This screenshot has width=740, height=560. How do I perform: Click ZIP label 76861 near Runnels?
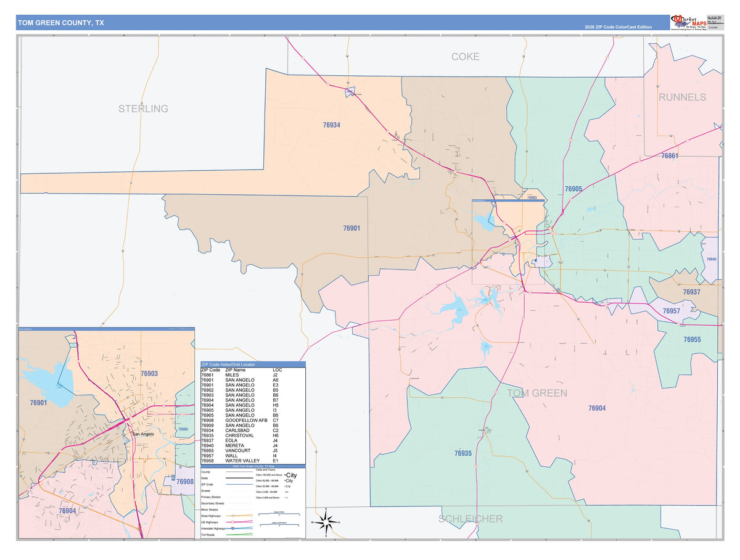tap(670, 156)
